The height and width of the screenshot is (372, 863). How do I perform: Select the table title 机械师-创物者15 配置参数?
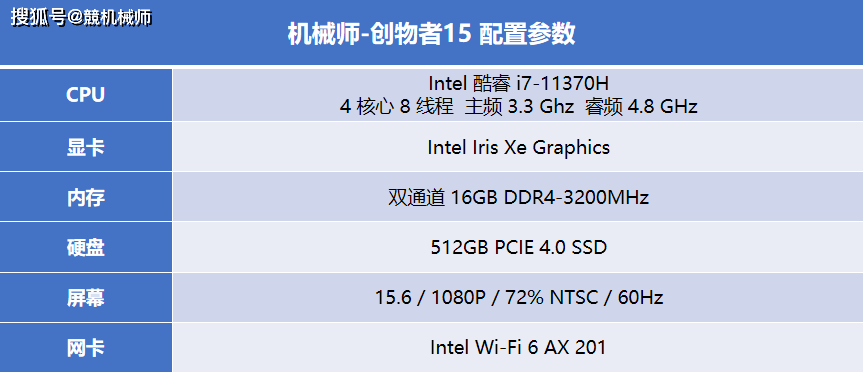click(432, 35)
